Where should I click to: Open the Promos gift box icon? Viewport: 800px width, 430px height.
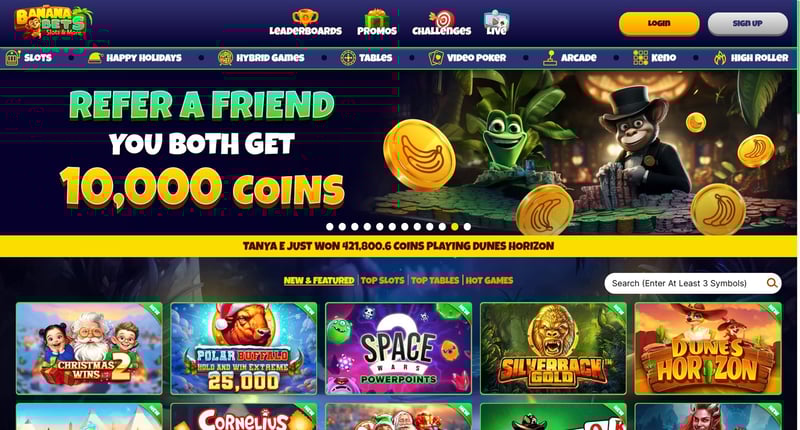coord(377,18)
